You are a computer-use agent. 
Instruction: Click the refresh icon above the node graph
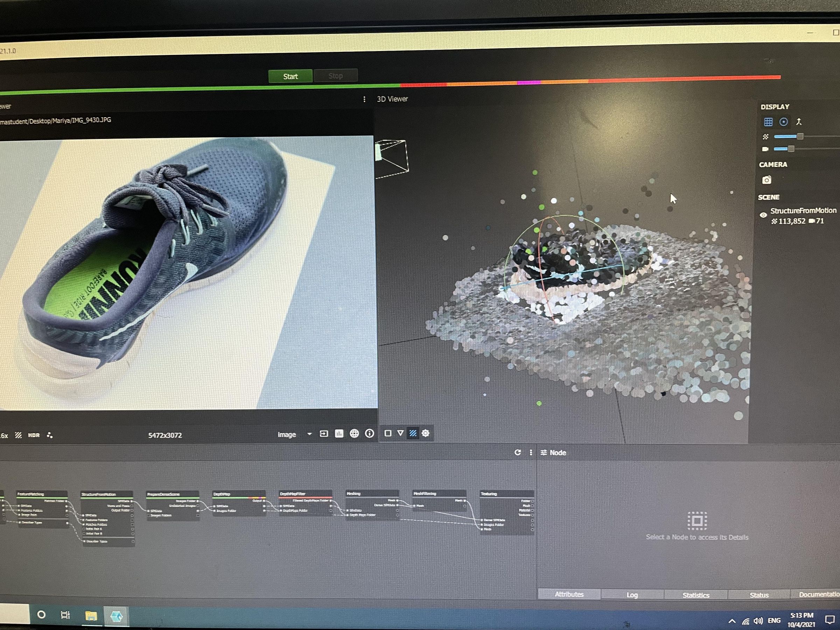pos(518,453)
